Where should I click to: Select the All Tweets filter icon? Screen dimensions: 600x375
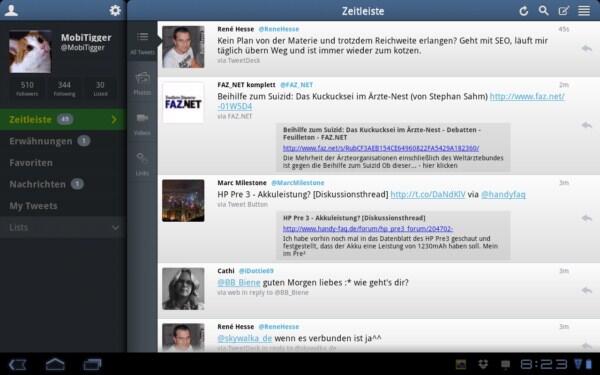(x=142, y=43)
